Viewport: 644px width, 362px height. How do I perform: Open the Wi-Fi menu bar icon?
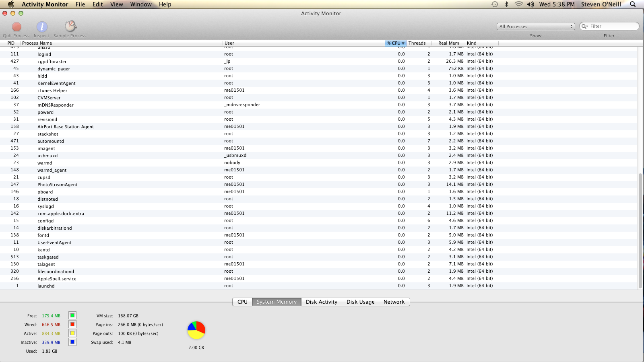[519, 4]
